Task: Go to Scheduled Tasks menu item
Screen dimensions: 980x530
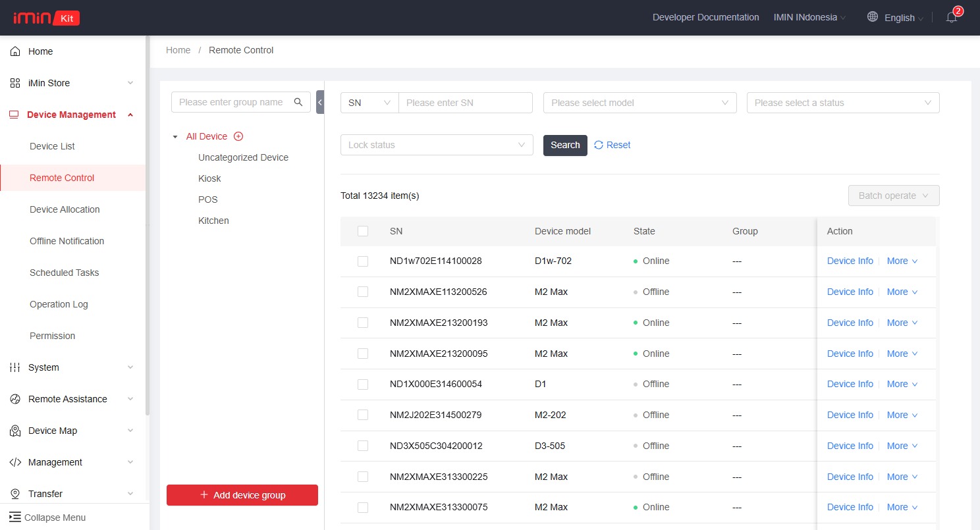Action: [x=65, y=273]
